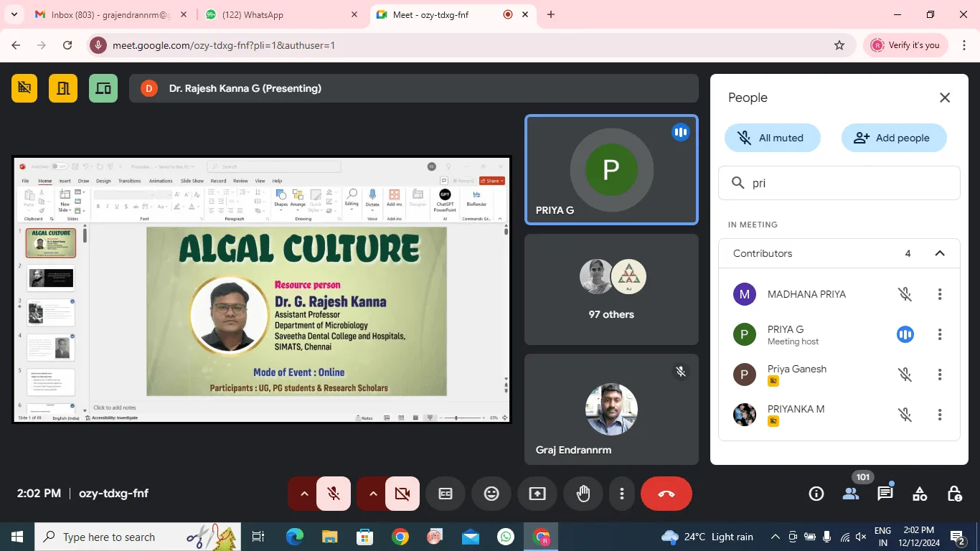The height and width of the screenshot is (551, 980).
Task: Toggle the Meet microphone mute button
Action: tap(334, 494)
